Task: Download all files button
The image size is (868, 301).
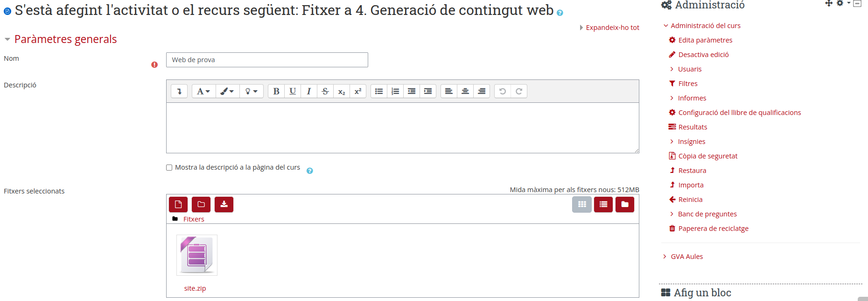Action: (x=224, y=204)
